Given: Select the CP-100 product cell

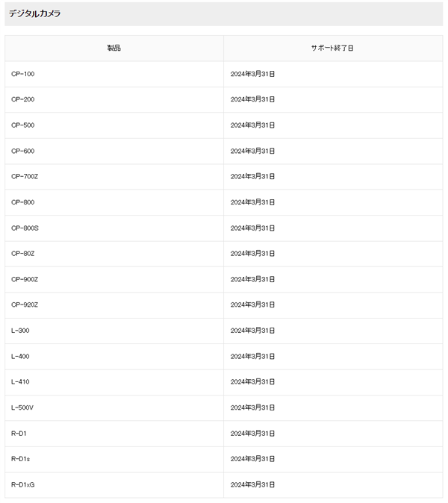Looking at the screenshot, I should (23, 74).
